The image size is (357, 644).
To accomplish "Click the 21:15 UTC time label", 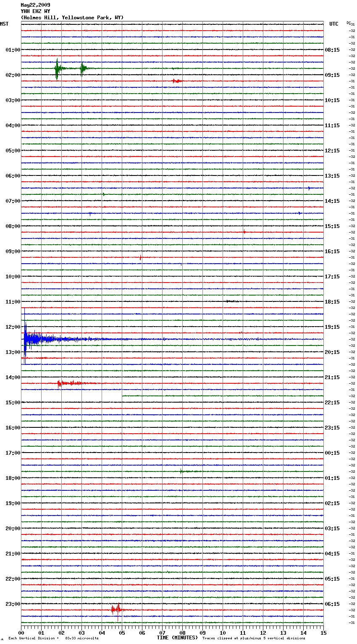I will pos(332,377).
